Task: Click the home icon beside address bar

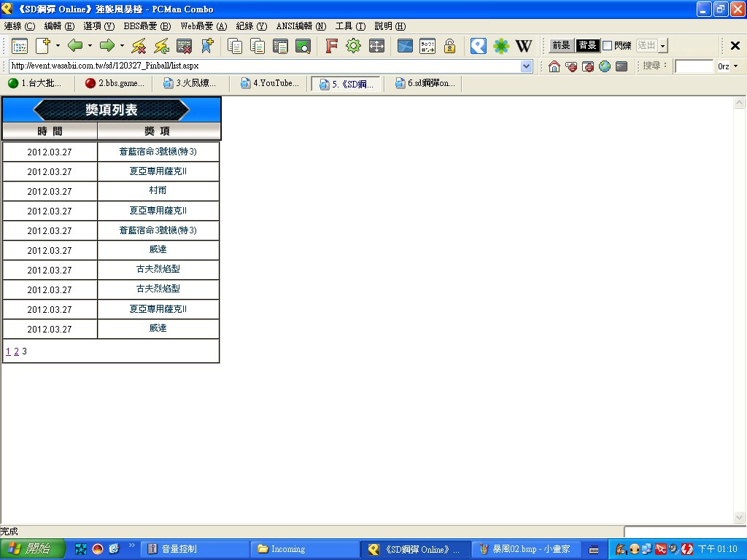Action: point(554,66)
